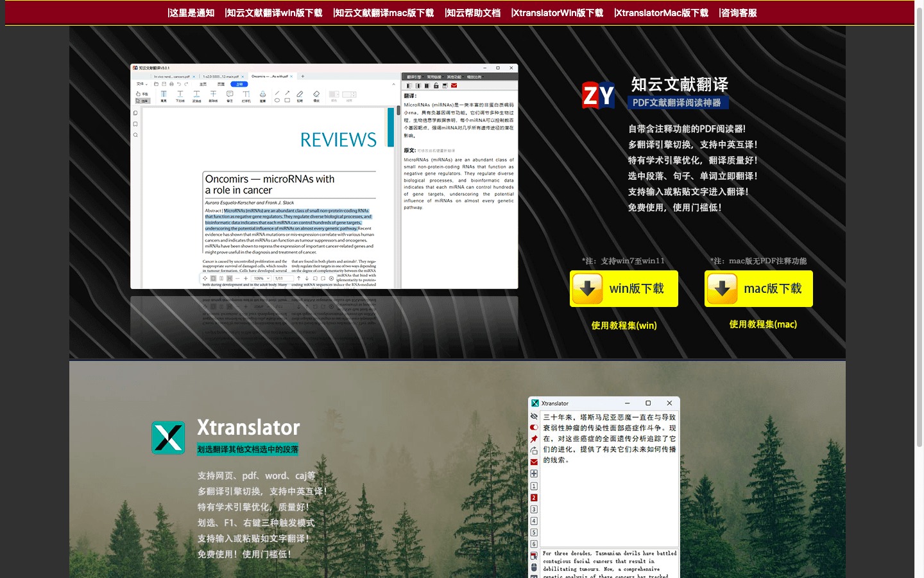Click the rectangle shape tool in 知云 ribbon

click(287, 100)
